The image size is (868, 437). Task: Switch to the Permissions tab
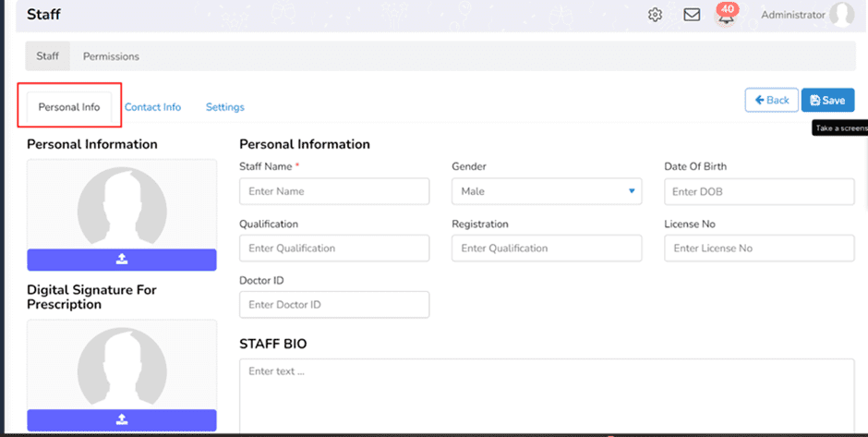(x=111, y=56)
